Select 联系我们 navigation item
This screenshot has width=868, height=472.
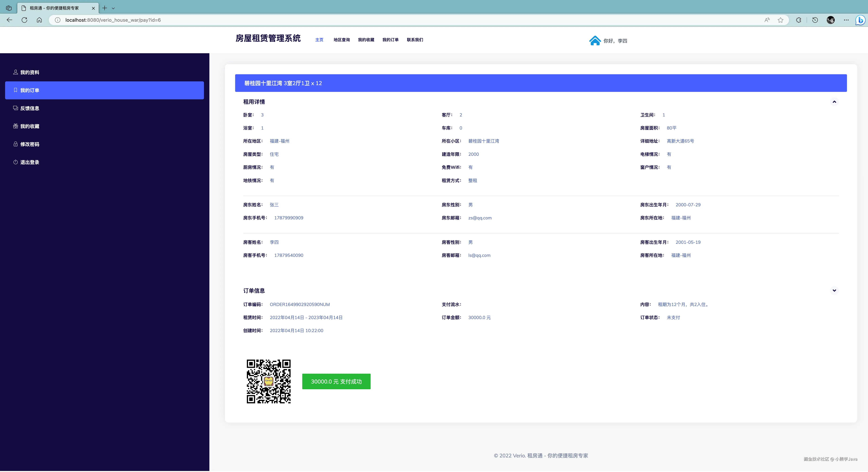pos(415,40)
